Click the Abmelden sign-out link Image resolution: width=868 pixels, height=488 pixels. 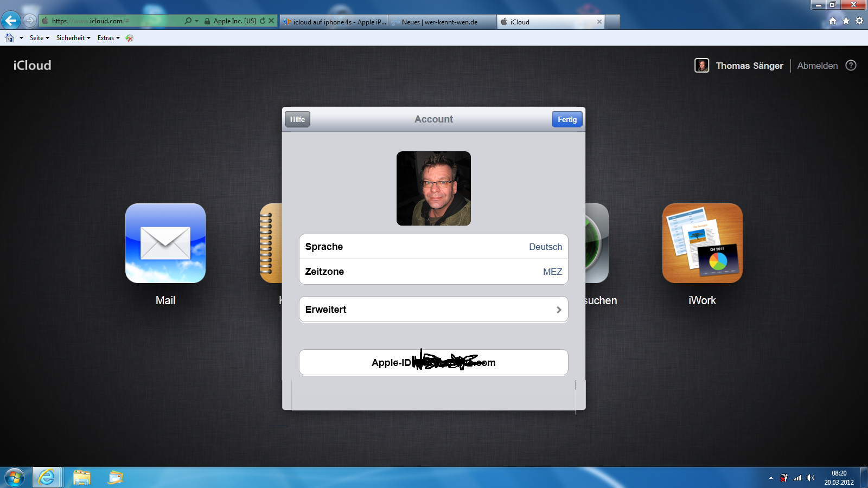pos(818,66)
